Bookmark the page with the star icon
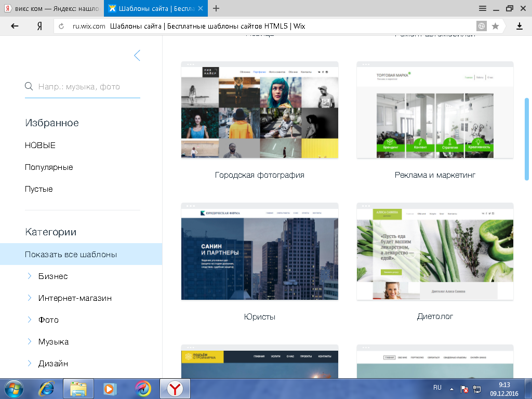 coord(495,26)
